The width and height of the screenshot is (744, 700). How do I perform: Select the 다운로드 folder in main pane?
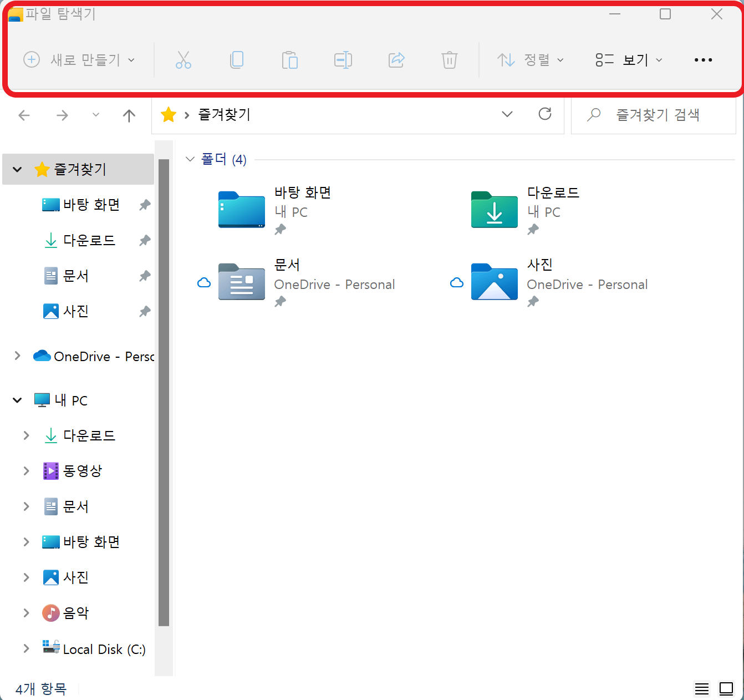526,211
